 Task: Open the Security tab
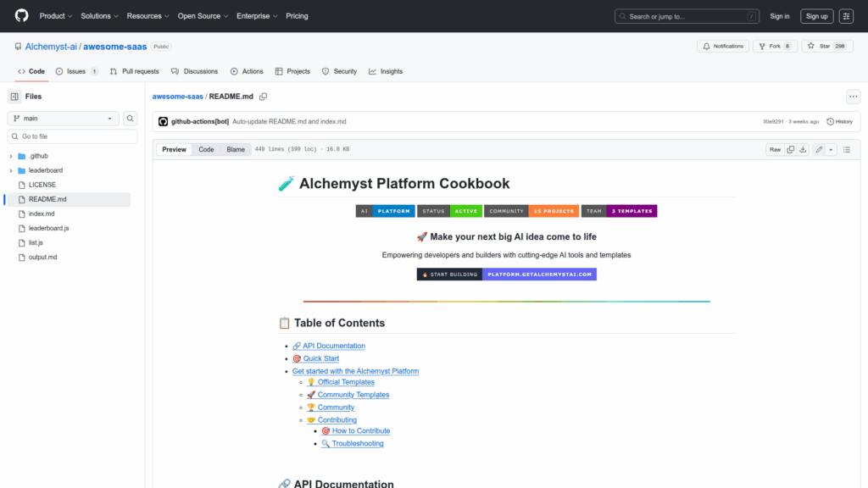point(339,71)
